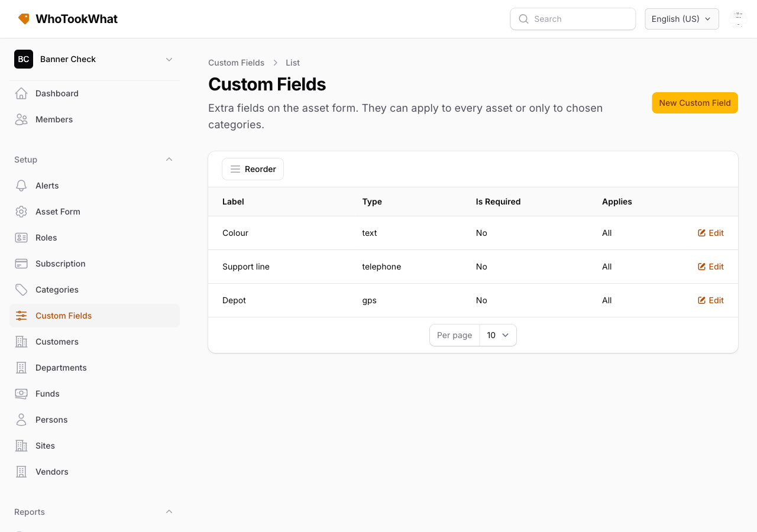Open the Vendors page
Image resolution: width=757 pixels, height=532 pixels.
click(x=95, y=472)
